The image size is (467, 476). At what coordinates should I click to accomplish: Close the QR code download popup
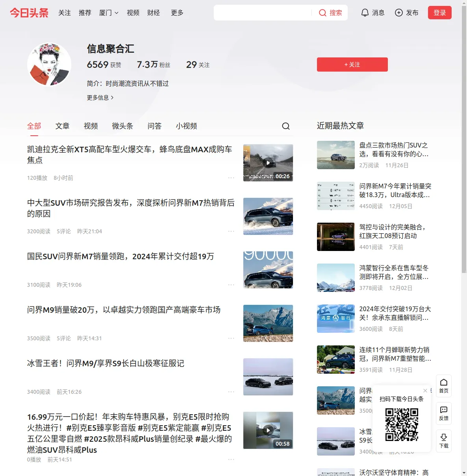[x=425, y=391]
